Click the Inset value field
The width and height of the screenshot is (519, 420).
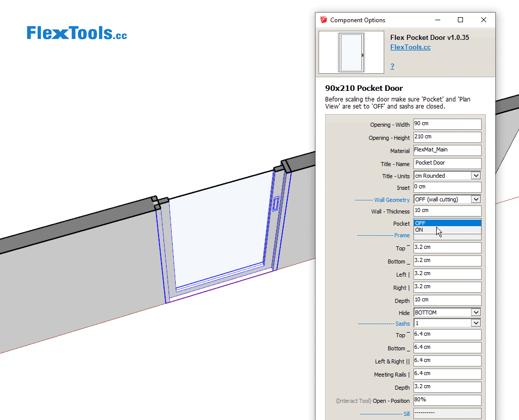coord(447,187)
